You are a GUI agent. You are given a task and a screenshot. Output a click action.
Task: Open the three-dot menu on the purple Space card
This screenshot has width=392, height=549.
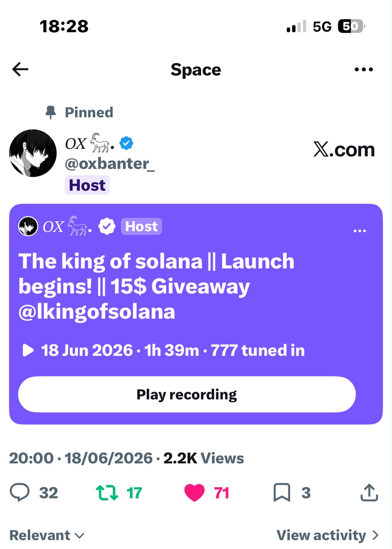click(x=359, y=231)
